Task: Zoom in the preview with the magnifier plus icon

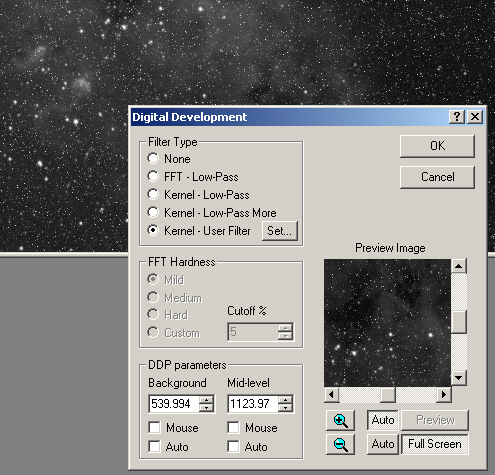Action: click(340, 420)
